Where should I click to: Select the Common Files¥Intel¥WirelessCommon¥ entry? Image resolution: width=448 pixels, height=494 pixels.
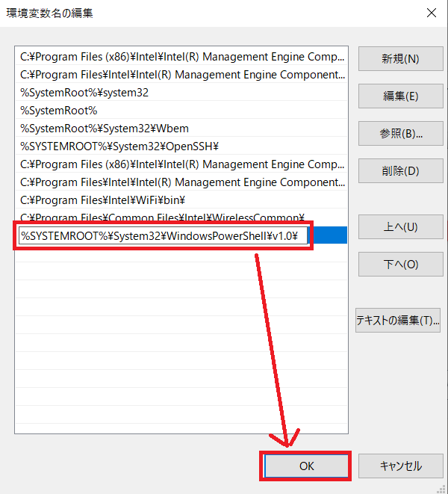pos(181,217)
